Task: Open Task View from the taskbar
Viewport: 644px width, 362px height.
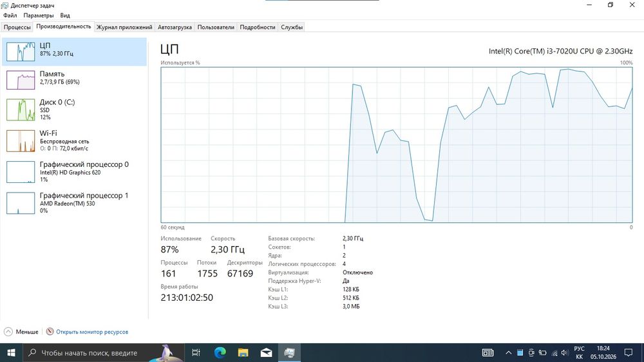Action: [x=196, y=352]
